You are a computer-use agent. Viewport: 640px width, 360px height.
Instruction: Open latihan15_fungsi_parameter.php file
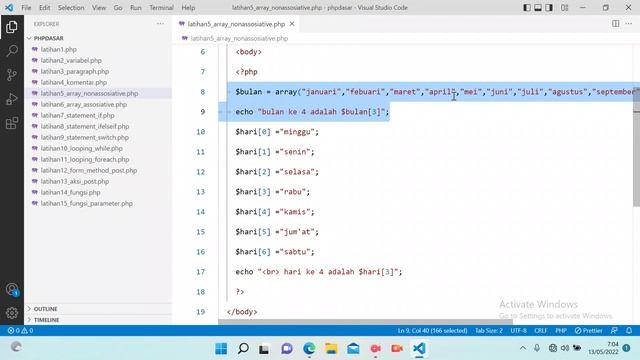click(x=87, y=204)
